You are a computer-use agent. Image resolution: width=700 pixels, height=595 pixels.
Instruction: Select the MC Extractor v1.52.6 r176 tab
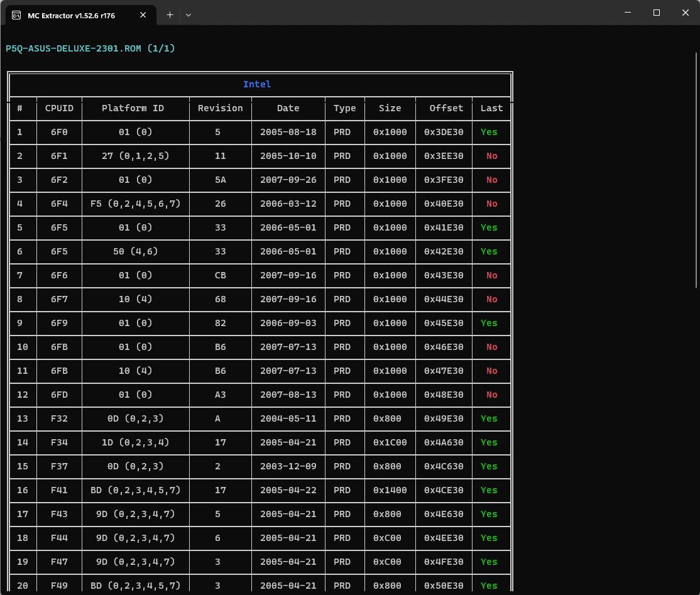[80, 15]
